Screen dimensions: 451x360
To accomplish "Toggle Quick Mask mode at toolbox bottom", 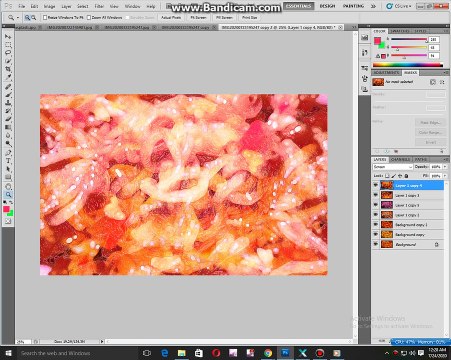I will click(8, 222).
